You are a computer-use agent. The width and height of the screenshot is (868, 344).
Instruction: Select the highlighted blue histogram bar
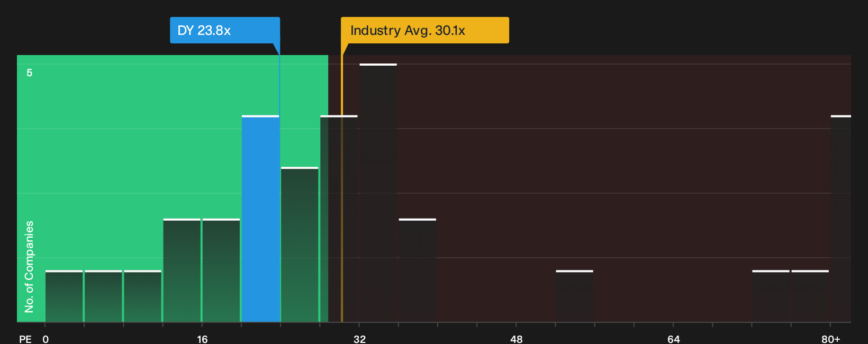pos(260,219)
